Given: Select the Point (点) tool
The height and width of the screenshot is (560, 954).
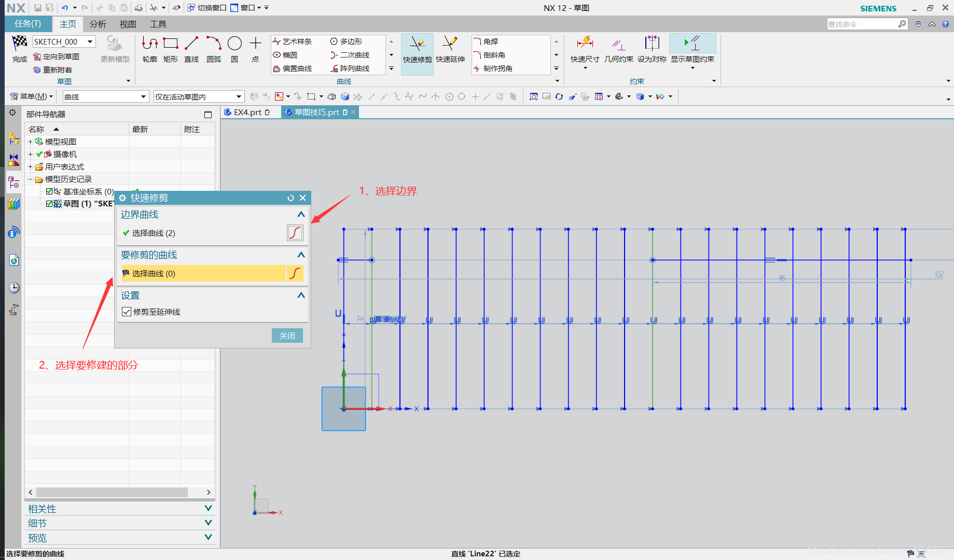Looking at the screenshot, I should tap(255, 49).
